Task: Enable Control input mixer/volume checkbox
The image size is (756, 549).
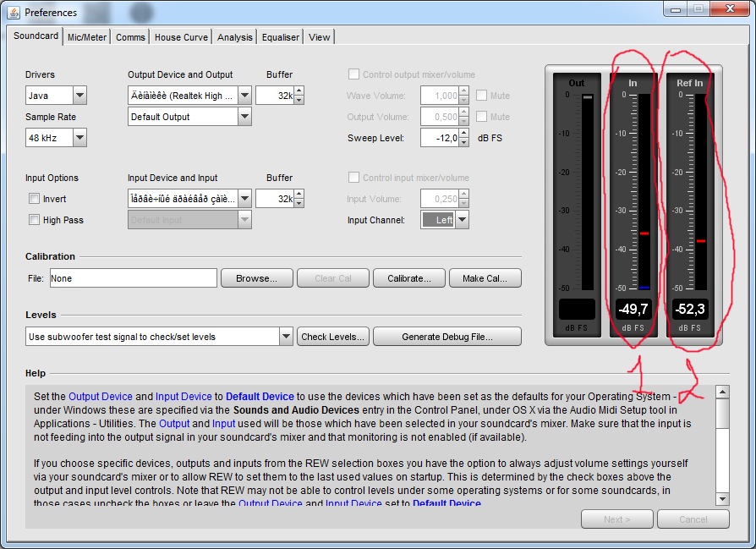Action: [x=353, y=178]
